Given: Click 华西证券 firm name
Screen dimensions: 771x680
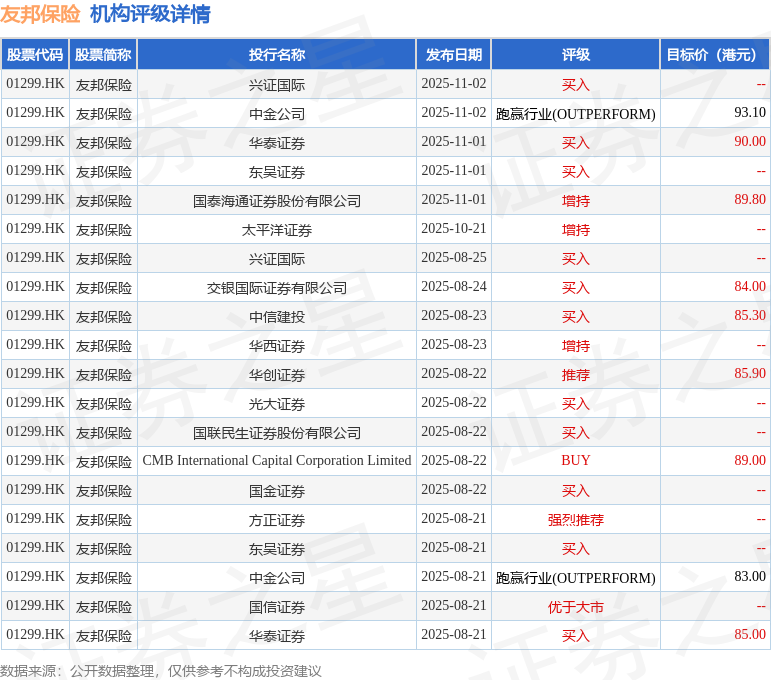Looking at the screenshot, I should (x=277, y=346).
